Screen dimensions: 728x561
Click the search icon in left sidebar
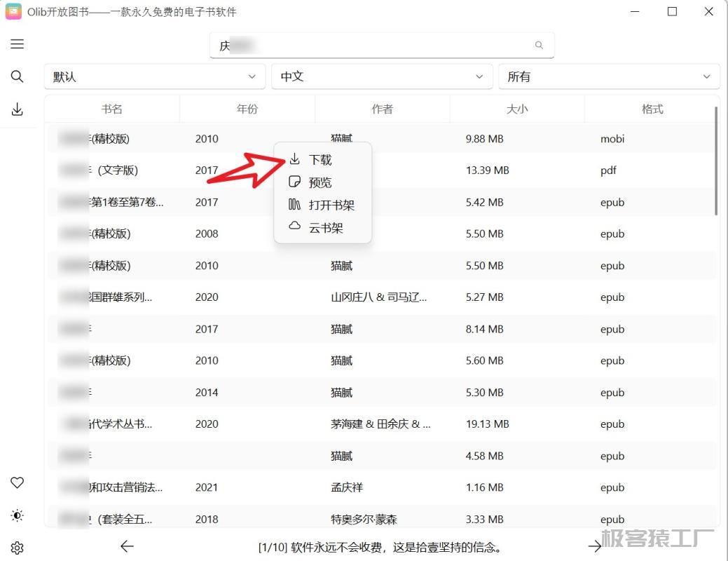tap(18, 76)
